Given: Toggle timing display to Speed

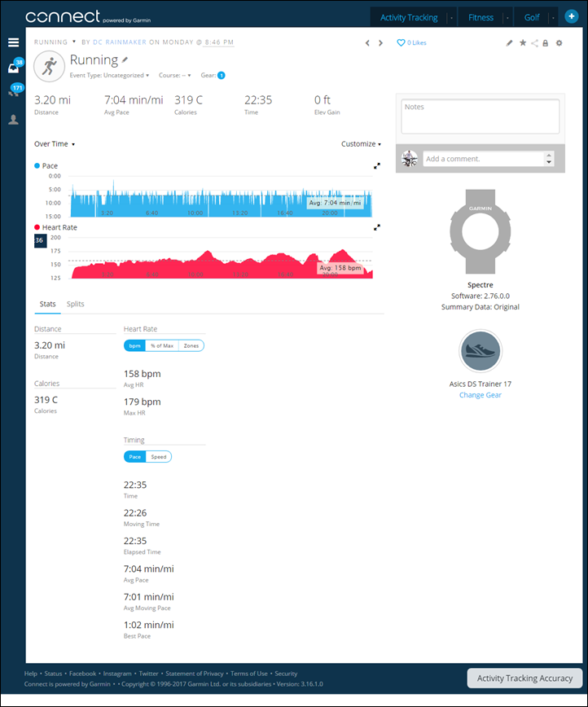Looking at the screenshot, I should [159, 457].
